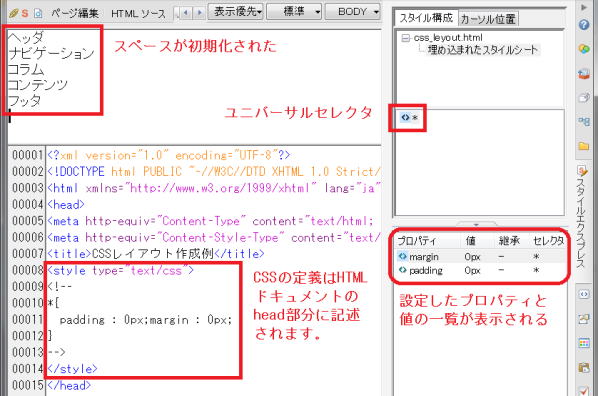Collapse the css_layout.html tree node
Viewport: 598px width, 396px height.
point(406,38)
